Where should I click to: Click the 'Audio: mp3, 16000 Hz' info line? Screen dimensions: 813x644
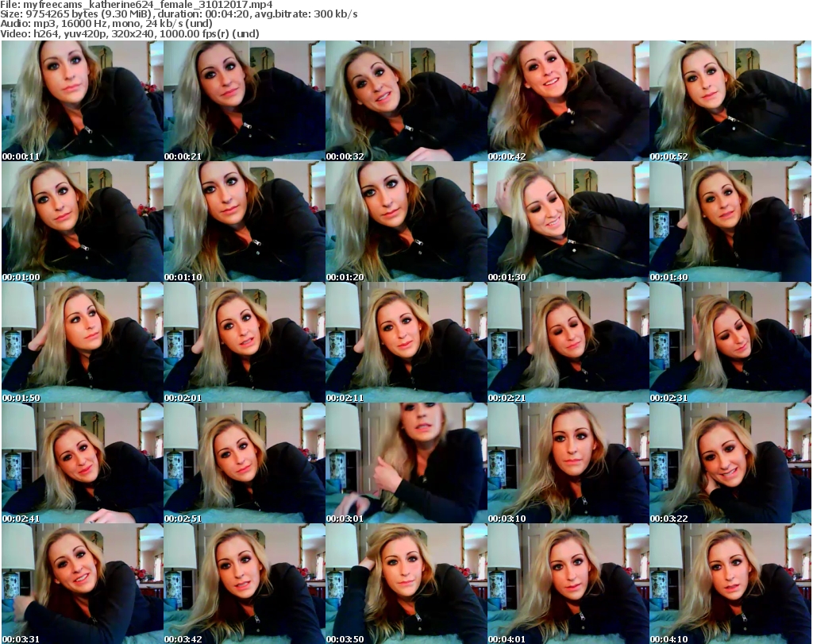click(x=106, y=24)
